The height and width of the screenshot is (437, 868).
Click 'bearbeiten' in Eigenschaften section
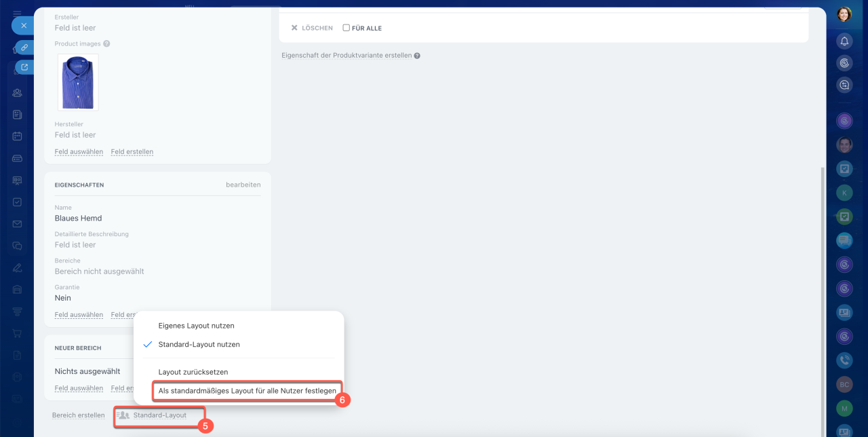pyautogui.click(x=243, y=185)
